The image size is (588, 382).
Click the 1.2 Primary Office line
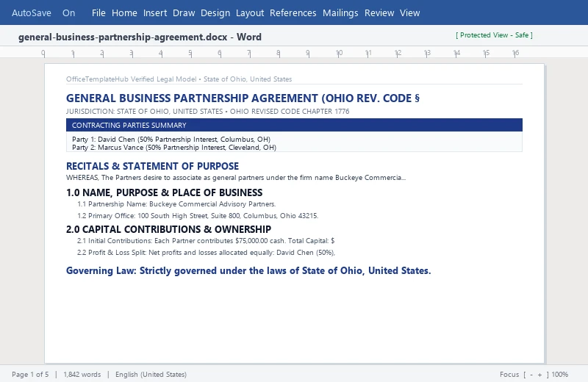click(x=198, y=215)
